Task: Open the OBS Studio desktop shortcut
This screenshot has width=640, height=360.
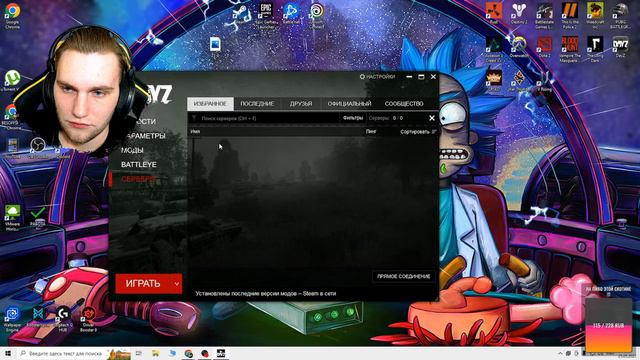Action: tap(38, 148)
